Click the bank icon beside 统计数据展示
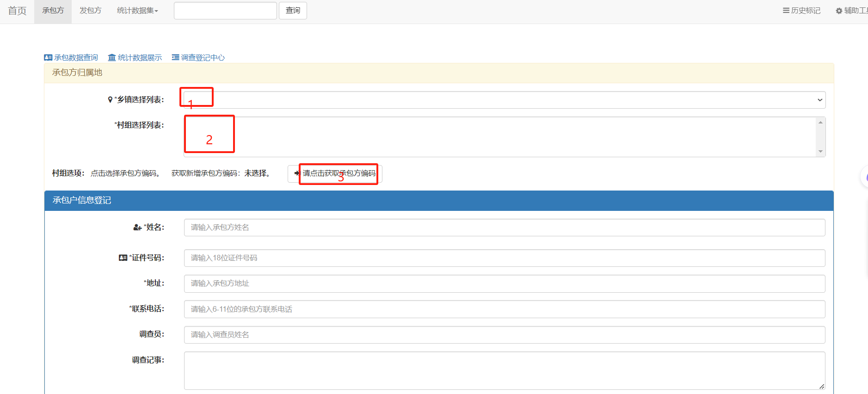 [x=112, y=57]
